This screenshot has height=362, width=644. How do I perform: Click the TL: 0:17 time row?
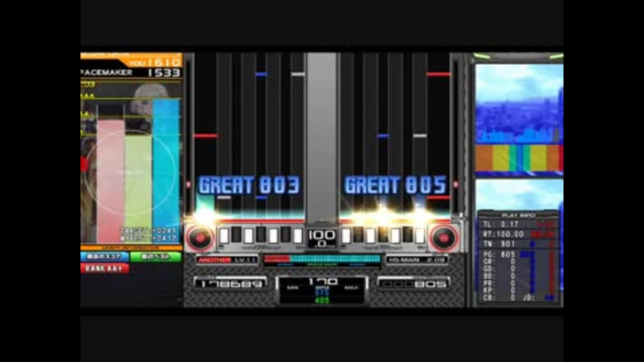(519, 225)
